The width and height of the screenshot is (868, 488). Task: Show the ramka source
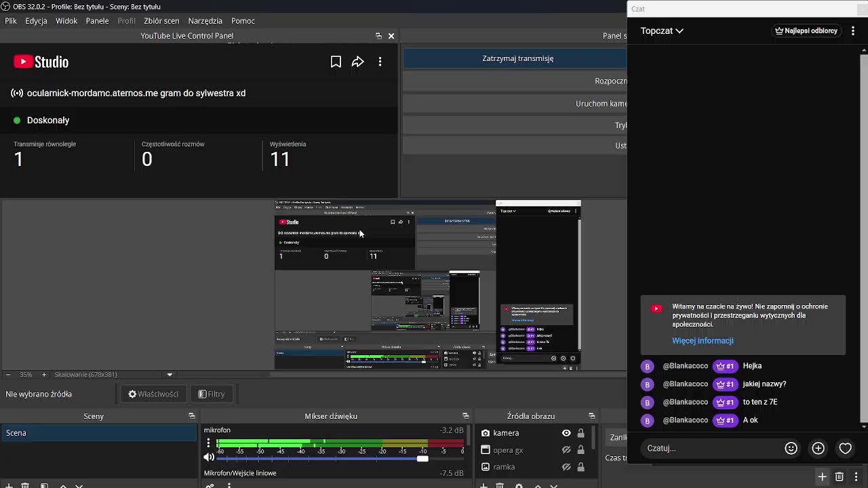(x=566, y=467)
